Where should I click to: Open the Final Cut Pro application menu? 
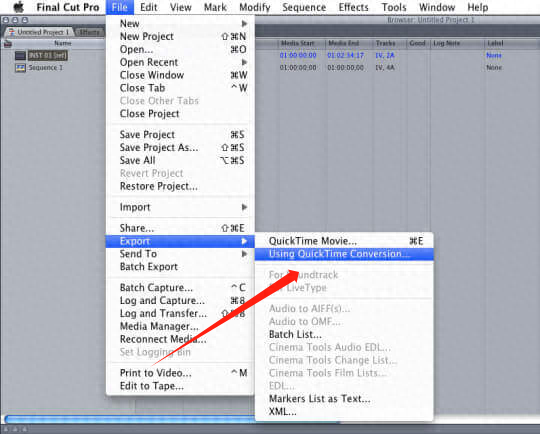coord(68,7)
